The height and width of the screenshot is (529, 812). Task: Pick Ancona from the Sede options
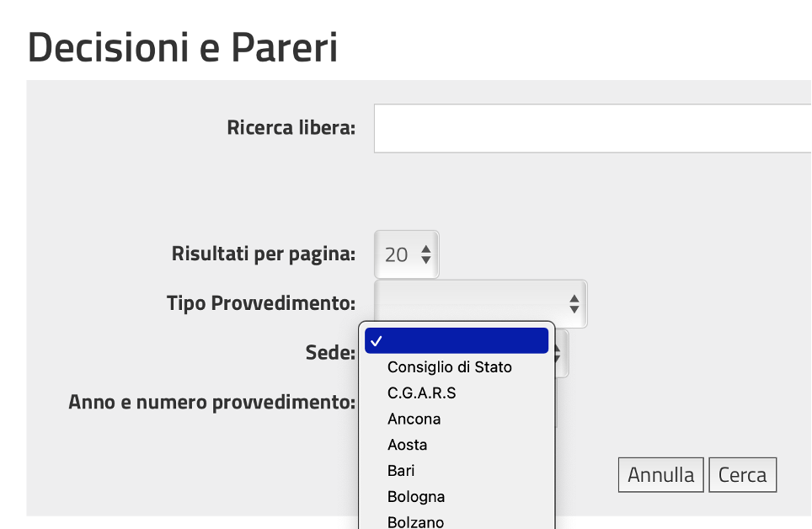(x=414, y=419)
